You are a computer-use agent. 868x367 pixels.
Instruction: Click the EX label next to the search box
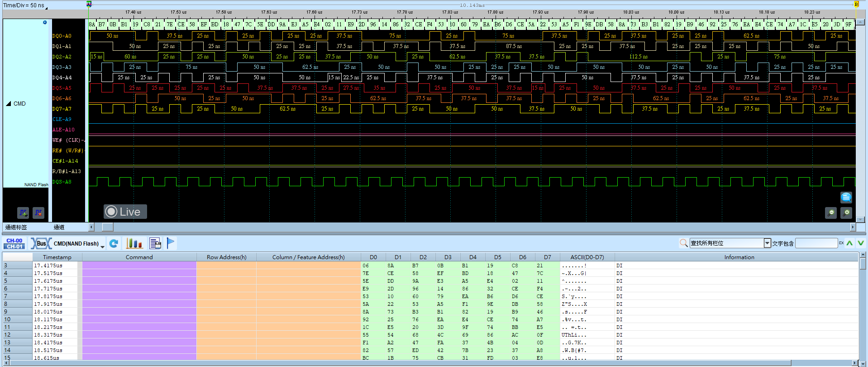point(841,243)
